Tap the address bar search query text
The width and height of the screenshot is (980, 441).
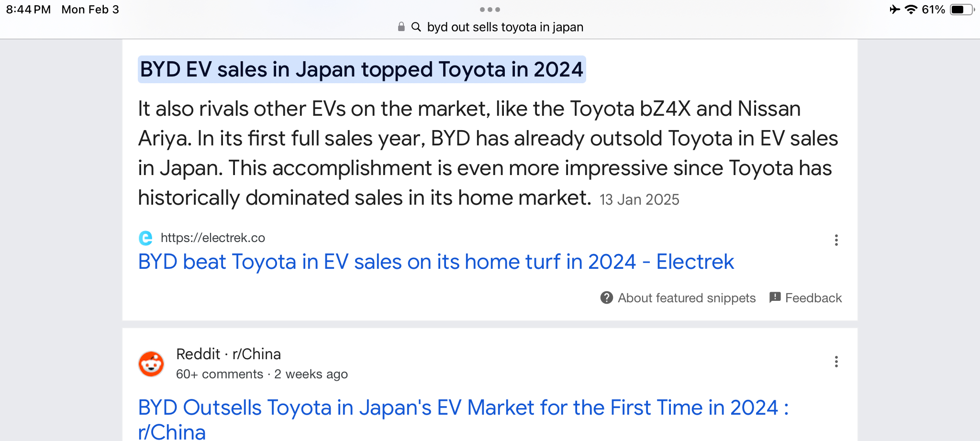click(505, 27)
